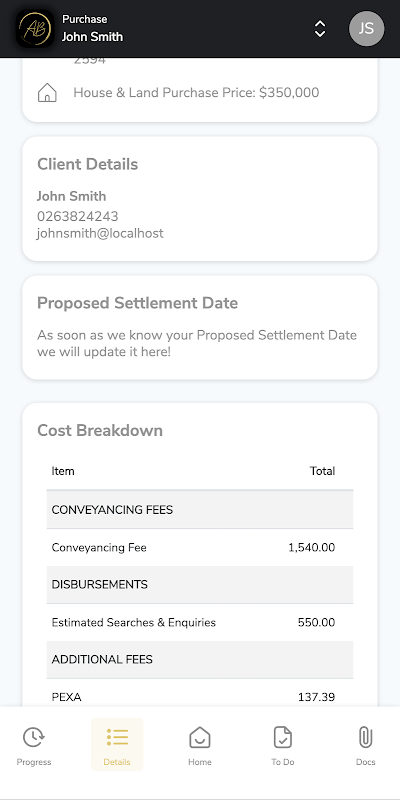The image size is (400, 800).
Task: Tap the Progress tab label
Action: point(34,762)
